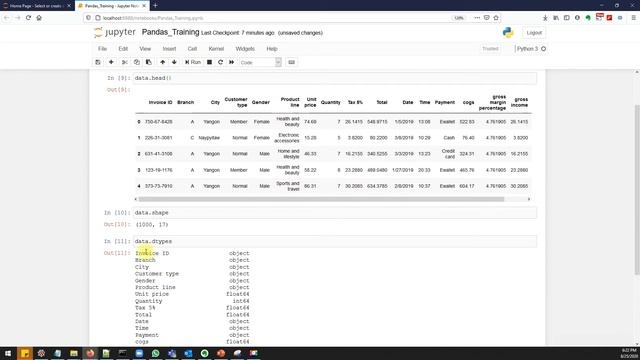Open the Windows Start menu
Screen dimensions: 640x360
point(8,353)
